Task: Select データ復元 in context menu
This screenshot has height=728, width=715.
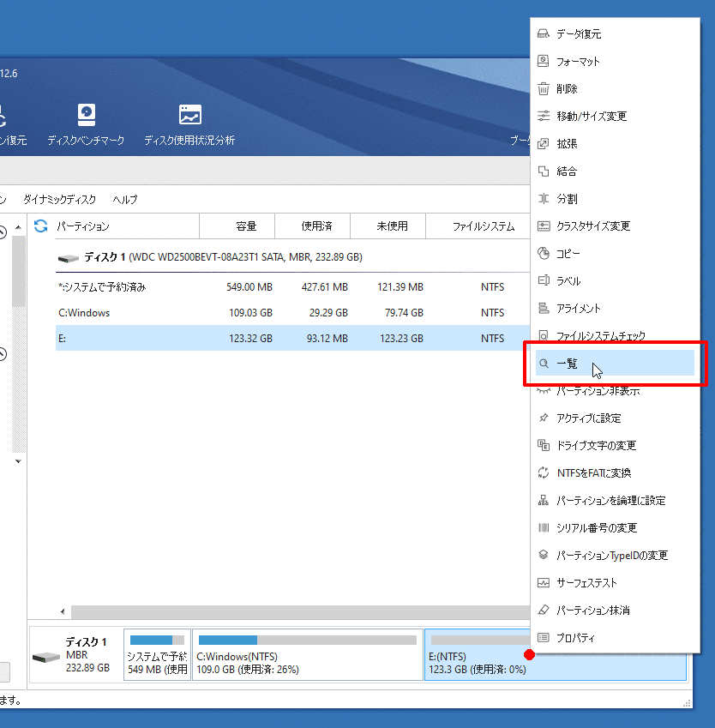Action: 579,34
